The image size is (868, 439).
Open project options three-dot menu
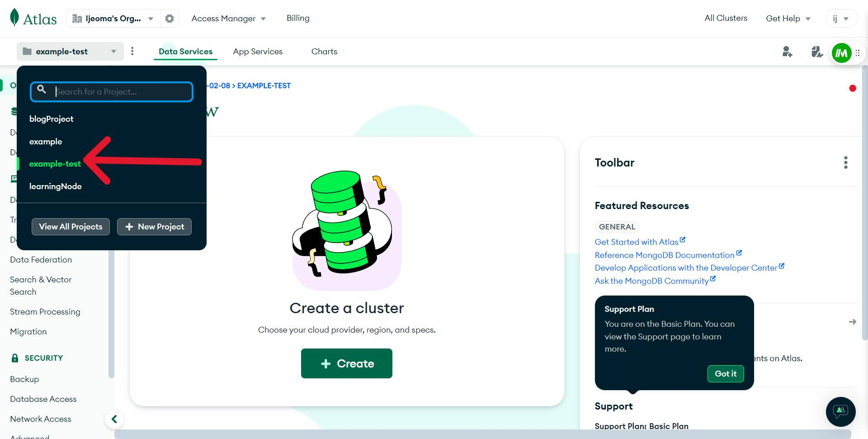coord(132,51)
